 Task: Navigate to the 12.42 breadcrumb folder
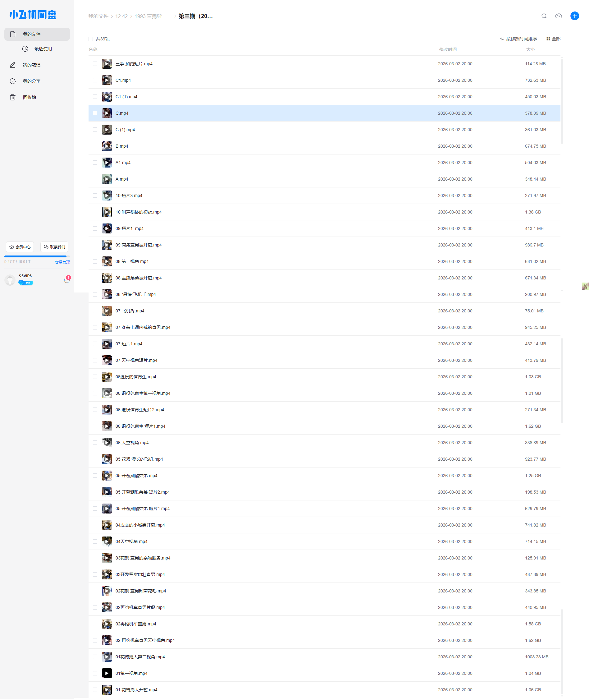coord(121,16)
